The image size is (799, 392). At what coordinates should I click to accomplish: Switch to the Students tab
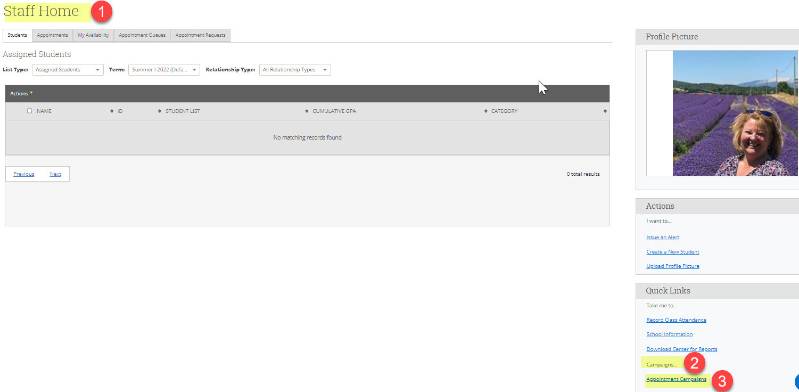pos(17,35)
